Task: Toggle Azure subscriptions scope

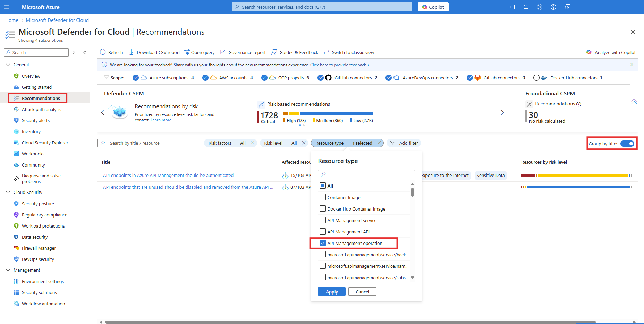Action: (136, 78)
